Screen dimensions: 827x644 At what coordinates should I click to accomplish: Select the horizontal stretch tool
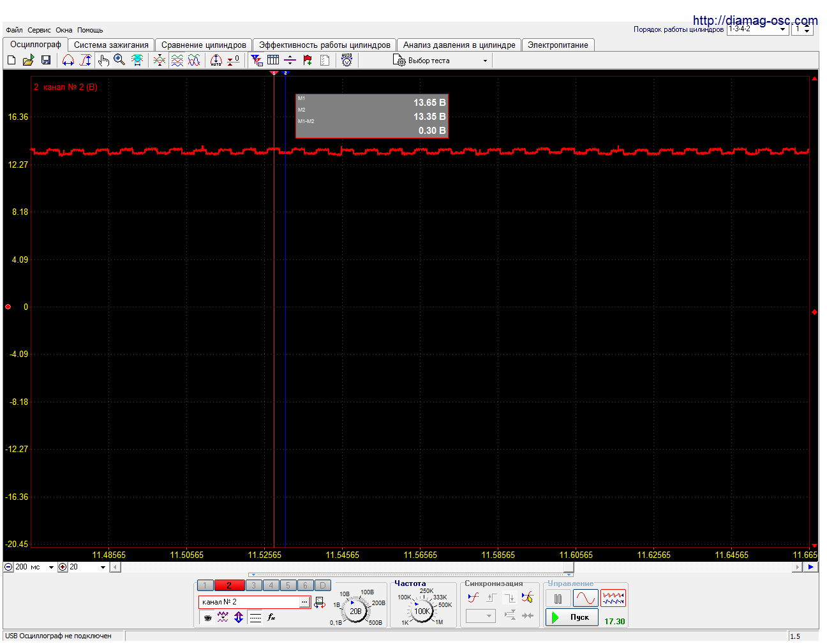68,60
